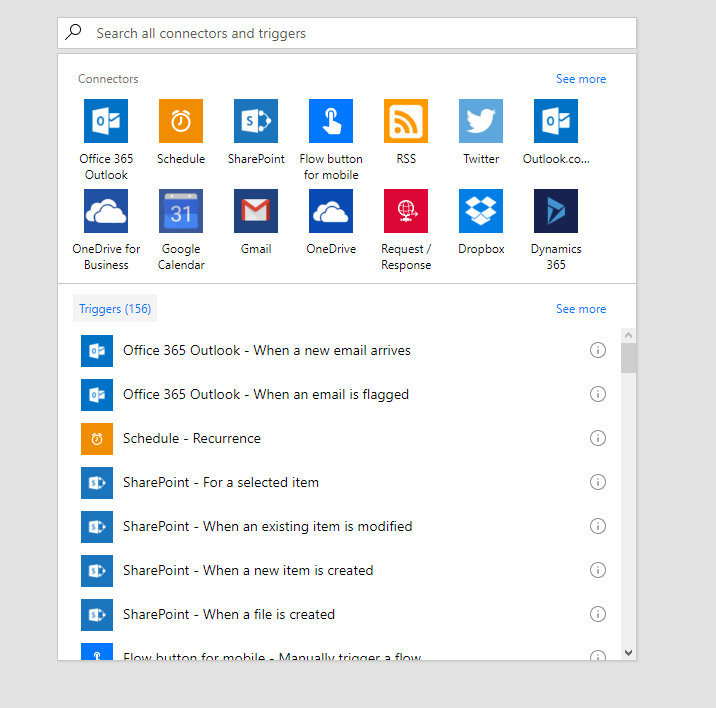
Task: Click the triggers list scroll-down arrow
Action: 628,653
